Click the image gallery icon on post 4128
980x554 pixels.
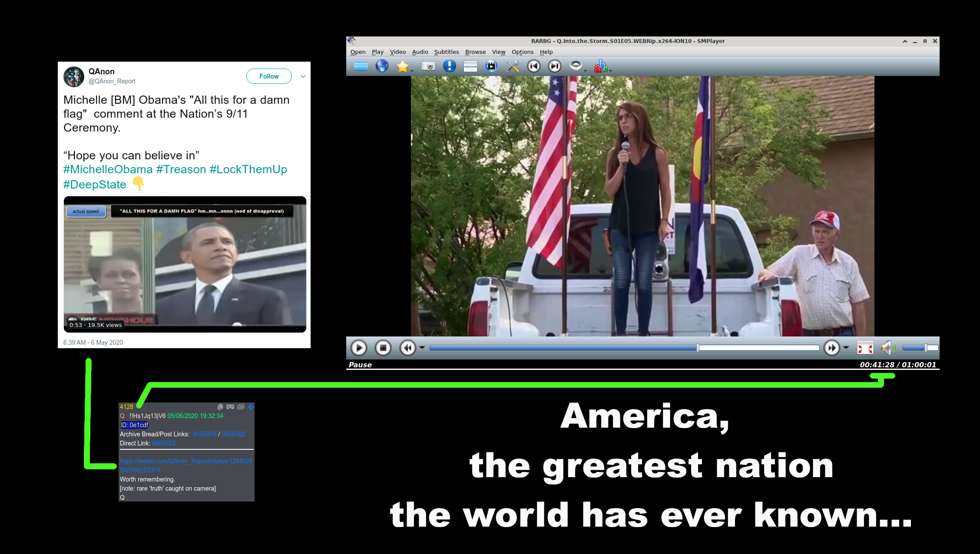click(241, 407)
